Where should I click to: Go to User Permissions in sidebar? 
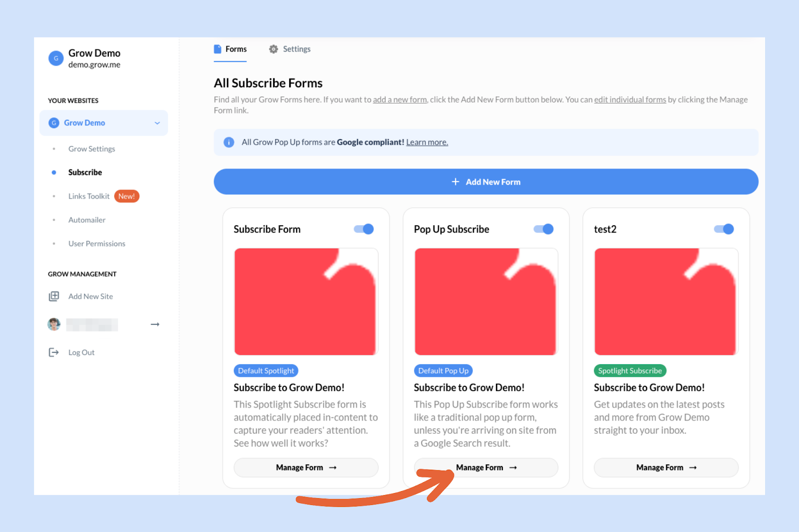97,244
